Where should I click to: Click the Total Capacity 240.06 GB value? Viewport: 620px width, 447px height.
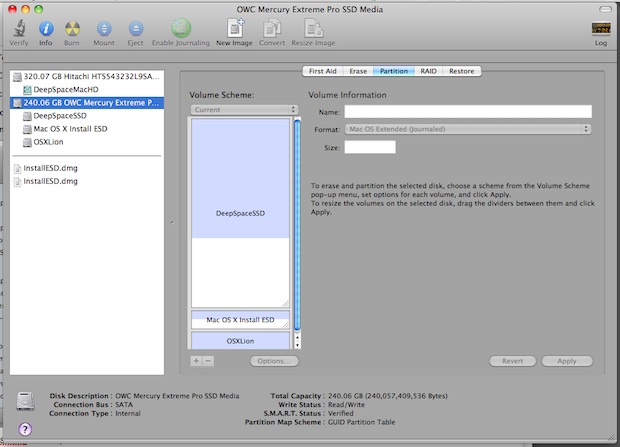[x=388, y=396]
